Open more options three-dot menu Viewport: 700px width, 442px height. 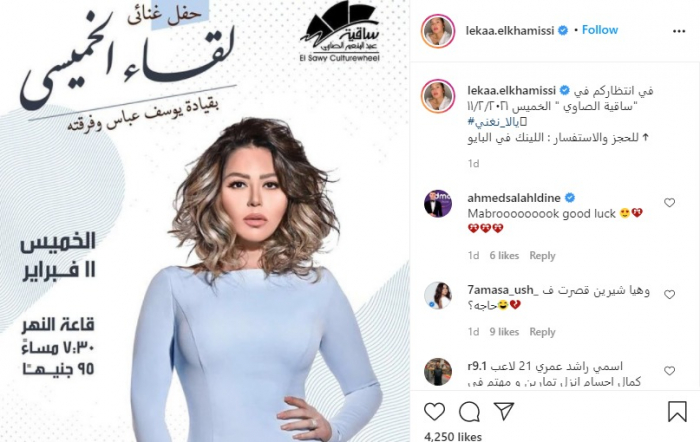(x=679, y=31)
